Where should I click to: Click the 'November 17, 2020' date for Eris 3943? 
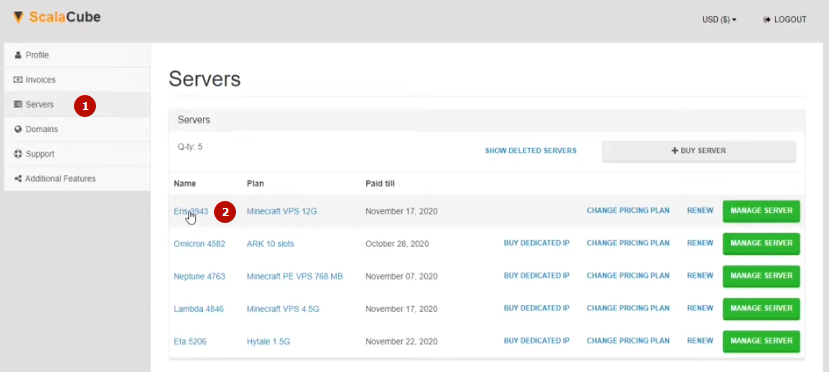(x=401, y=211)
